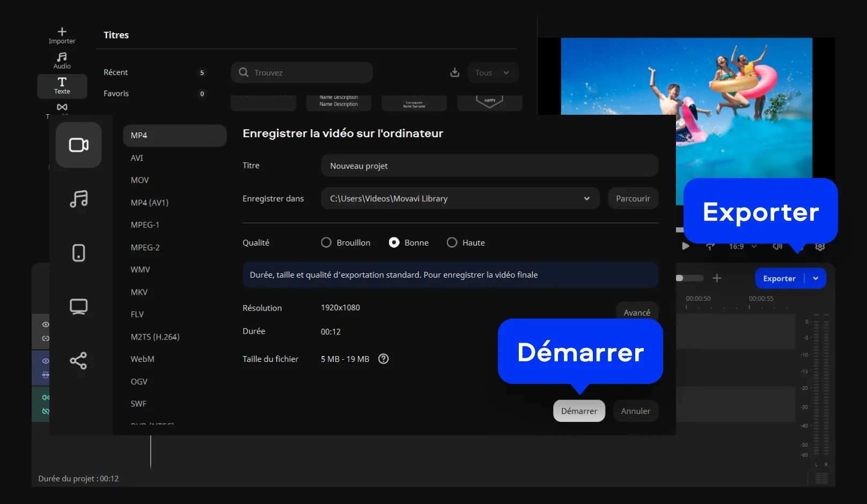The width and height of the screenshot is (867, 504).
Task: Open the Texte tool in left panel
Action: tap(62, 86)
